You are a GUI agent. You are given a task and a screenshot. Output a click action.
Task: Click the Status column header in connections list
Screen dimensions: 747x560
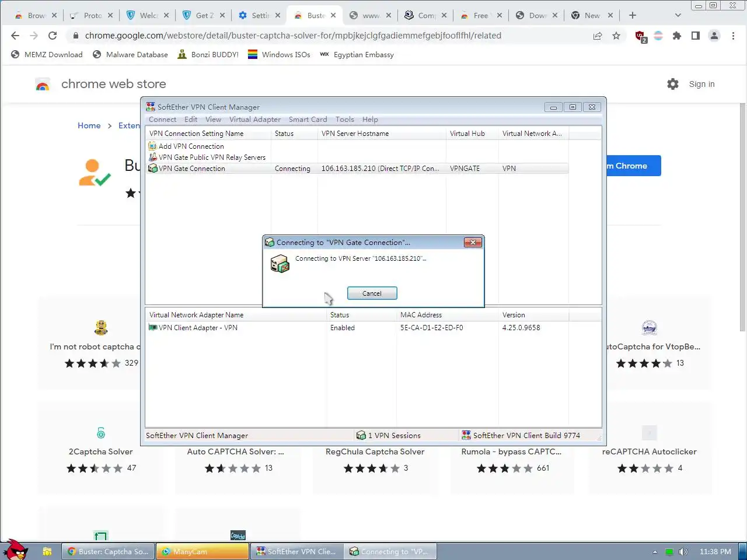click(294, 134)
